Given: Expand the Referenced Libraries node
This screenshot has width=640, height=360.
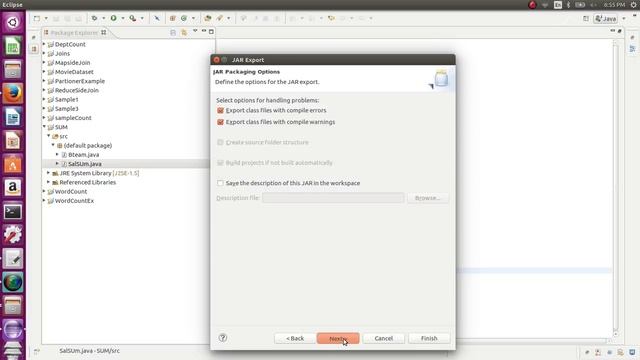Looking at the screenshot, I should coord(49,182).
